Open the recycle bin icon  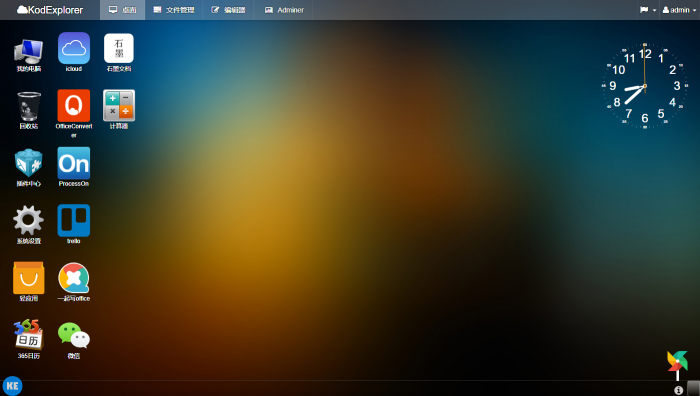[29, 106]
